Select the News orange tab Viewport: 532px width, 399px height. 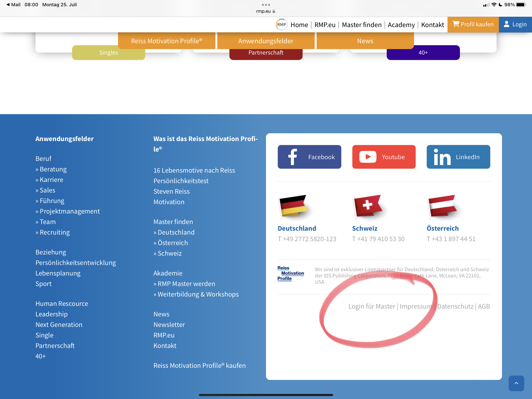point(365,41)
